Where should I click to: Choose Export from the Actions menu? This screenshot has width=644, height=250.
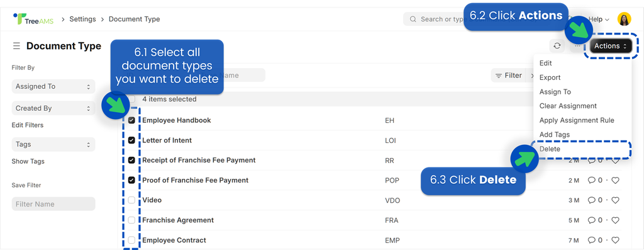[550, 77]
